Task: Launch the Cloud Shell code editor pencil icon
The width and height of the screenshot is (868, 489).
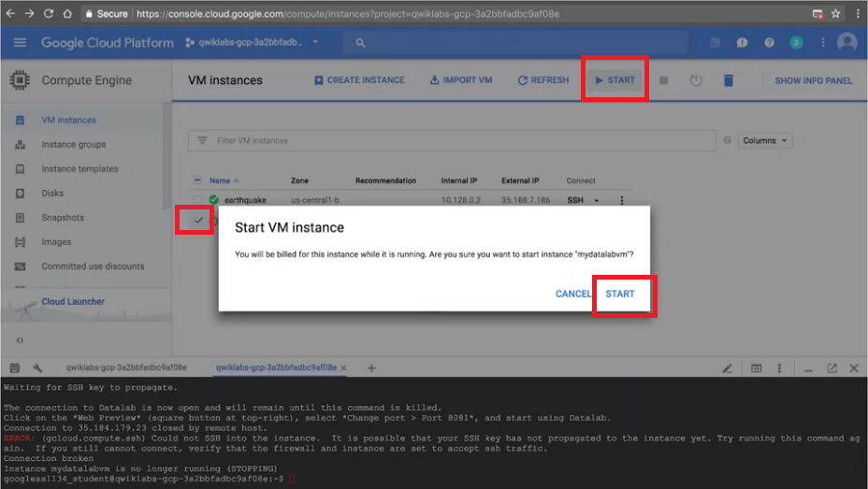Action: [728, 368]
